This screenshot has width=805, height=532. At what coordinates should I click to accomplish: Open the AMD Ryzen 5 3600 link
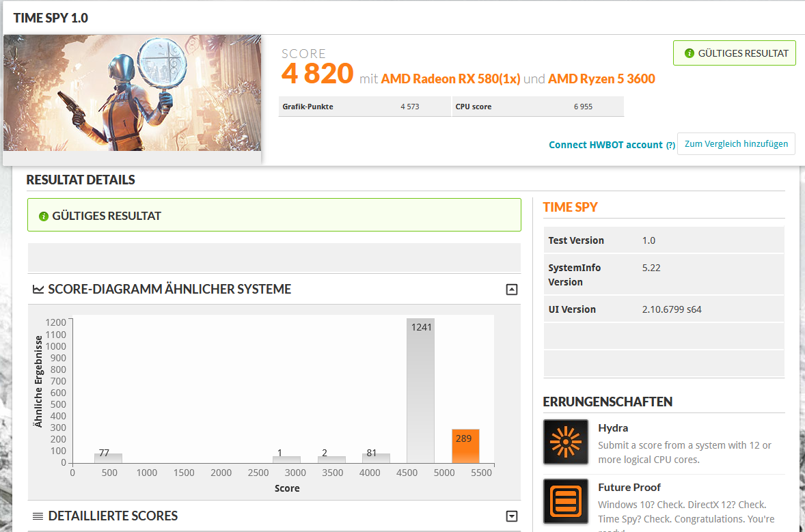pos(601,79)
